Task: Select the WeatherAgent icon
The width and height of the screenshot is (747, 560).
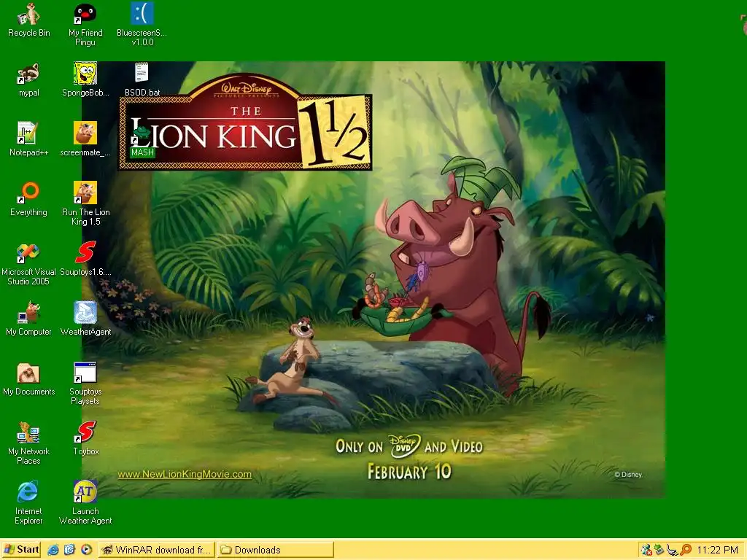Action: tap(85, 319)
